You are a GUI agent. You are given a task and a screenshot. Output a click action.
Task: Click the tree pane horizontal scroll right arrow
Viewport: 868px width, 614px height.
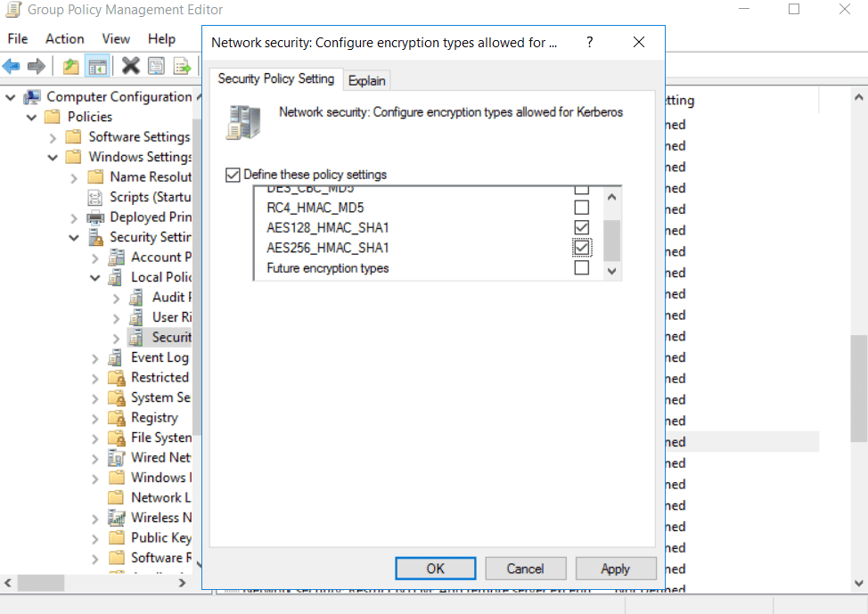(x=182, y=583)
